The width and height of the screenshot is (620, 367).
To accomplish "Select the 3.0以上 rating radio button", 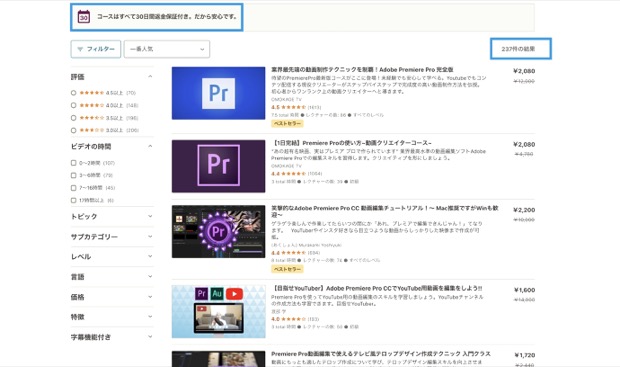I will (x=74, y=130).
